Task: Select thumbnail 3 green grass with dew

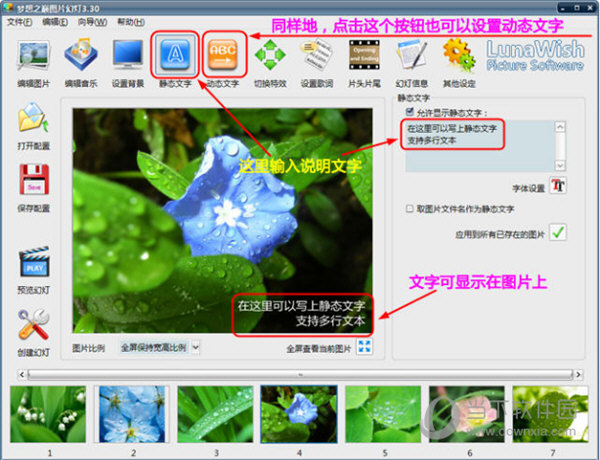Action: [215, 414]
